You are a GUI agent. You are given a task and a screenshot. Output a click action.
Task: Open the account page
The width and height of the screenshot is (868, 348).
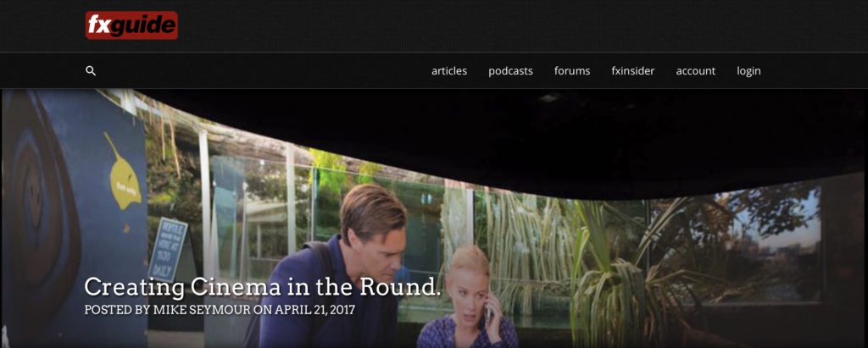[x=695, y=71]
